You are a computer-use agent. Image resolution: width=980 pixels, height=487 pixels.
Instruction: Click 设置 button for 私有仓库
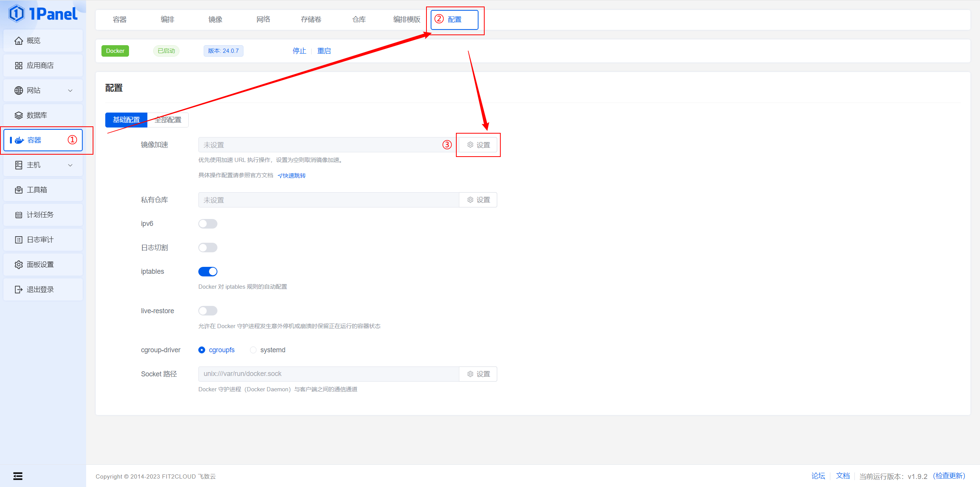[x=478, y=200]
